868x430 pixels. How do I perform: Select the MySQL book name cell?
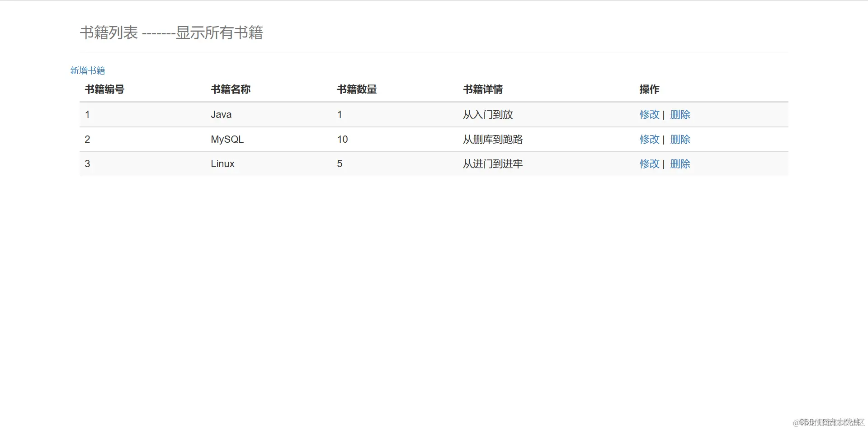point(227,140)
